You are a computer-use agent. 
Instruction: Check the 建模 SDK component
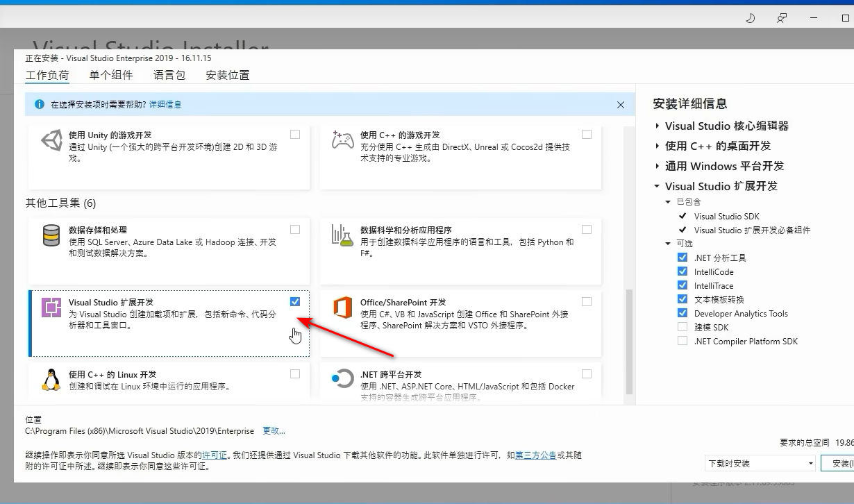(683, 327)
